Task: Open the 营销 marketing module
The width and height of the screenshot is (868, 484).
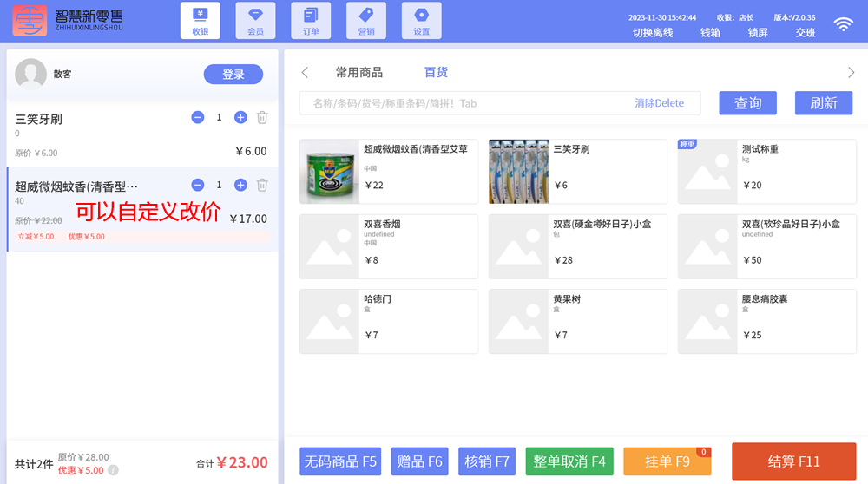Action: (366, 21)
